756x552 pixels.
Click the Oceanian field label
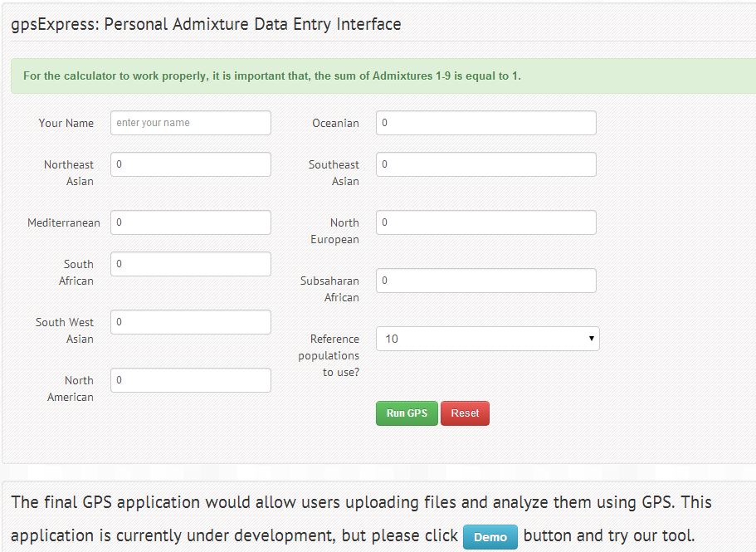[335, 123]
